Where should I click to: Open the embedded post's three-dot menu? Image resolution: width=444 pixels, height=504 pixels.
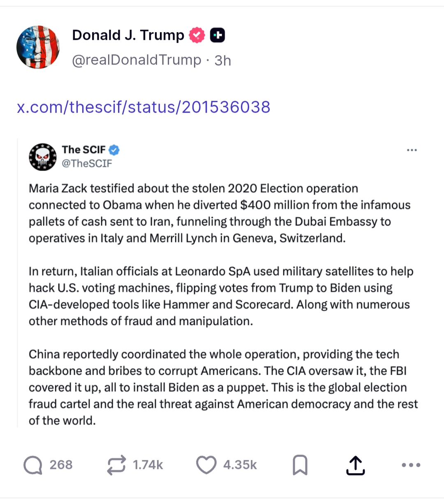pyautogui.click(x=412, y=150)
